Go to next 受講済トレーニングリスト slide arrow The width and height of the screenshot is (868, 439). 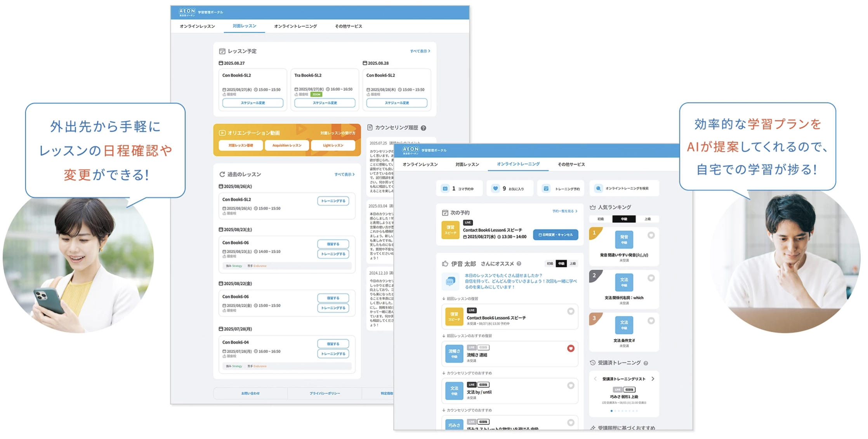653,379
